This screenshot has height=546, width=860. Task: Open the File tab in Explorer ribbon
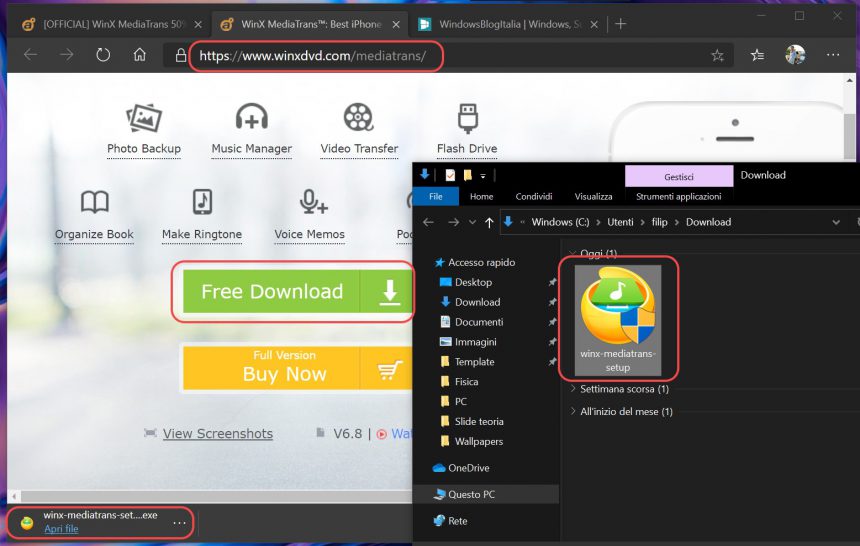[436, 196]
